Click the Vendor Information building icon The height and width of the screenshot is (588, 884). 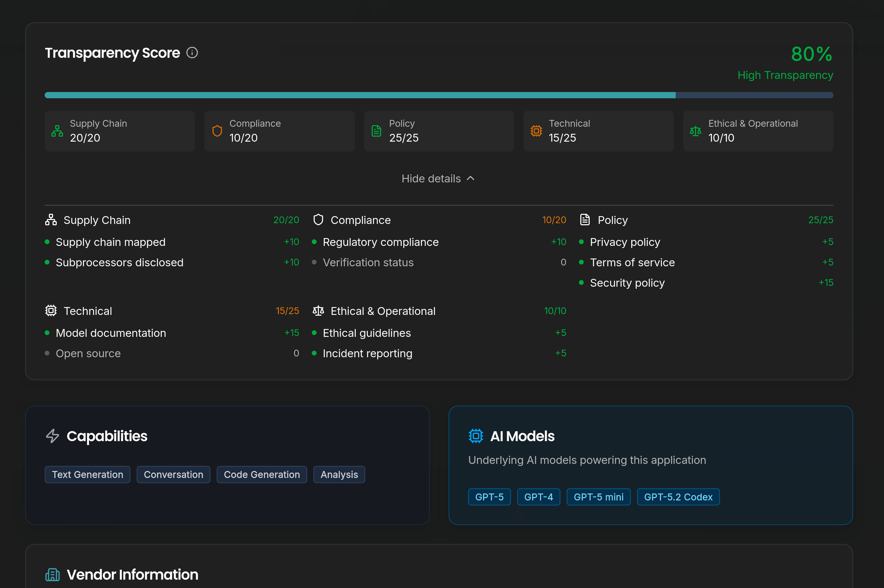(x=53, y=574)
